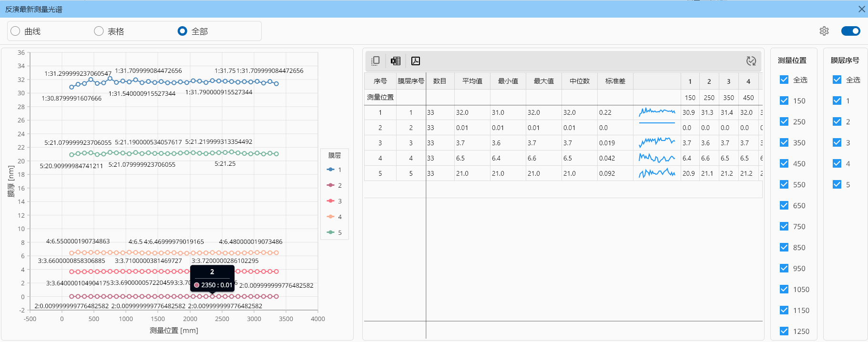Close the 反演最新测量光谱 window
This screenshot has width=868, height=342.
(x=861, y=9)
